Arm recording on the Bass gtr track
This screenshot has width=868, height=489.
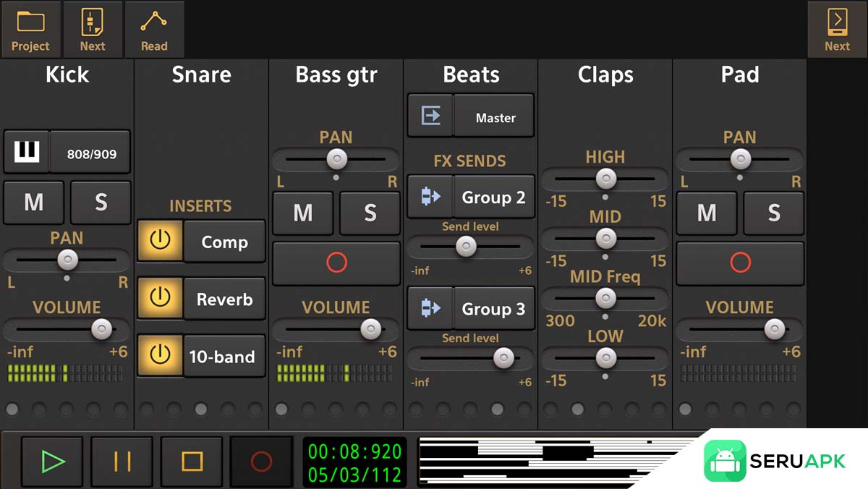[336, 262]
